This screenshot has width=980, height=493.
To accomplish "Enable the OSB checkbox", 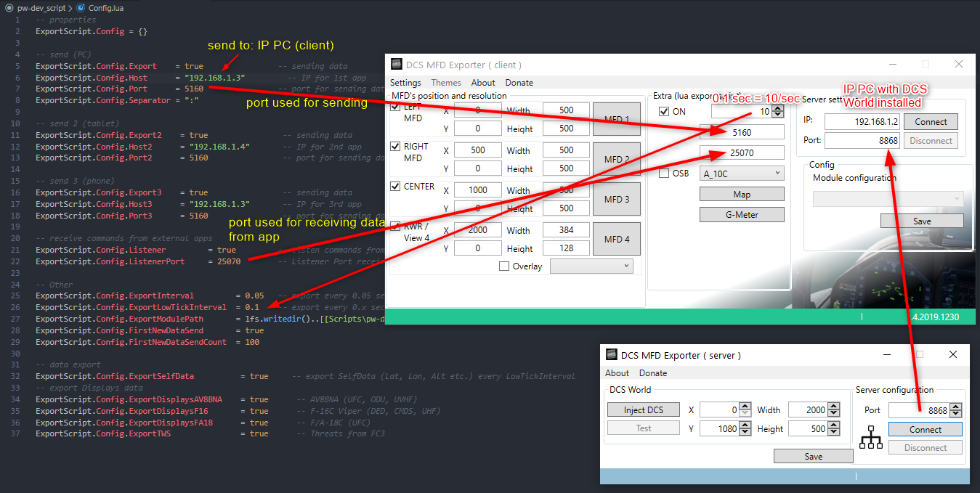I will [664, 174].
